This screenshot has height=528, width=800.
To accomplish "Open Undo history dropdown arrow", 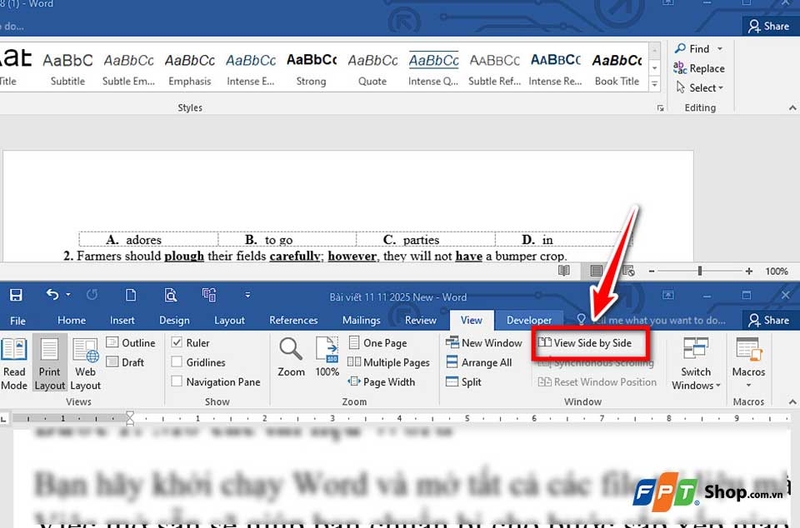I will [x=68, y=294].
